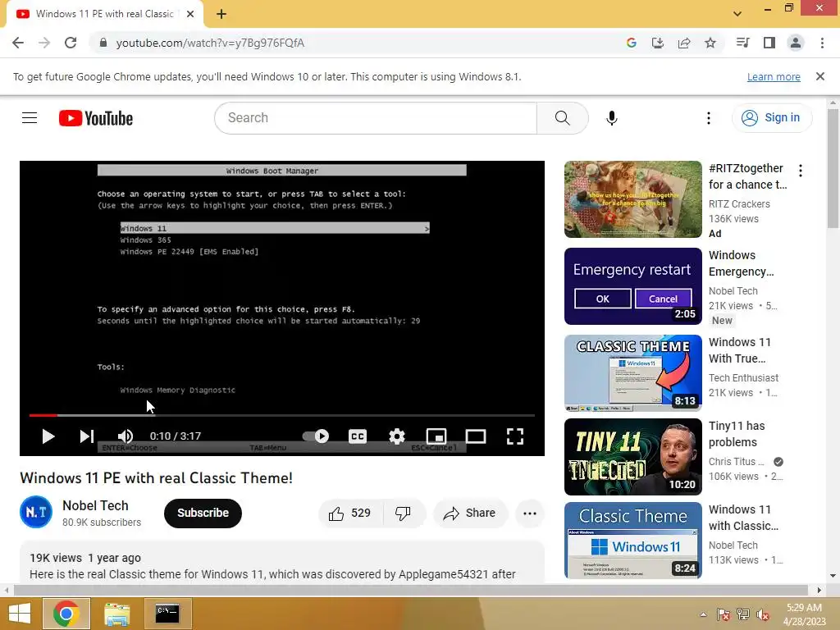Go to YouTube home via logo
This screenshot has width=840, height=630.
(96, 118)
